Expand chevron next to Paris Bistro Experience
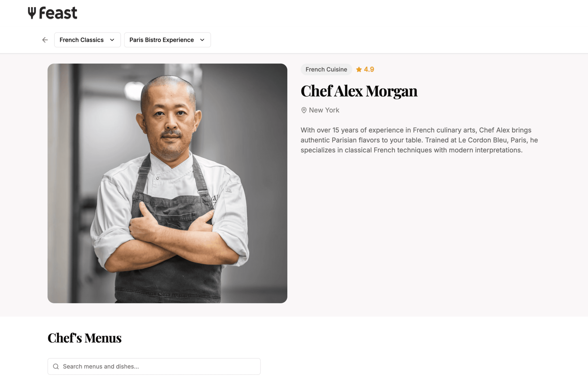This screenshot has height=378, width=588. pos(202,40)
